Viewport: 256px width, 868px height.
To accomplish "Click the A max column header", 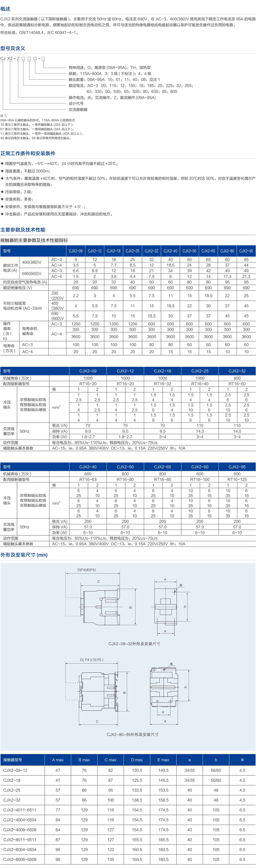I will (58, 760).
